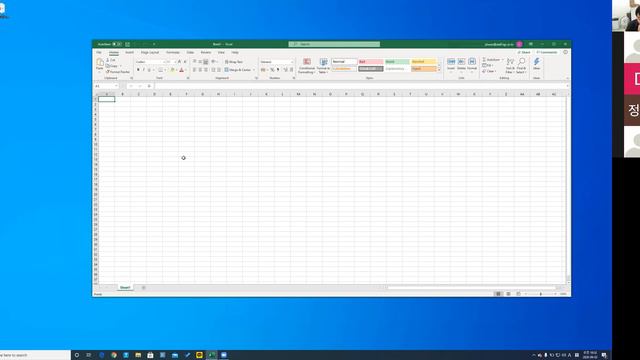Click the Cut command
Image resolution: width=640 pixels, height=360 pixels.
[111, 60]
